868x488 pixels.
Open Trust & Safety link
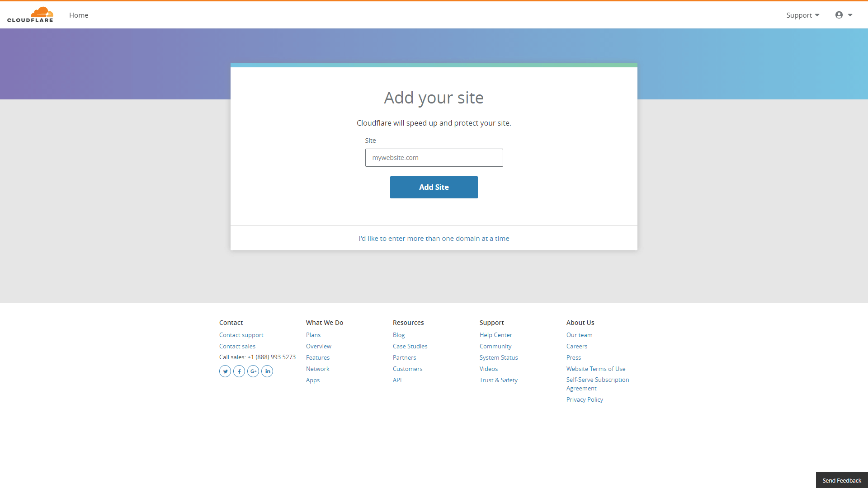[x=499, y=380]
